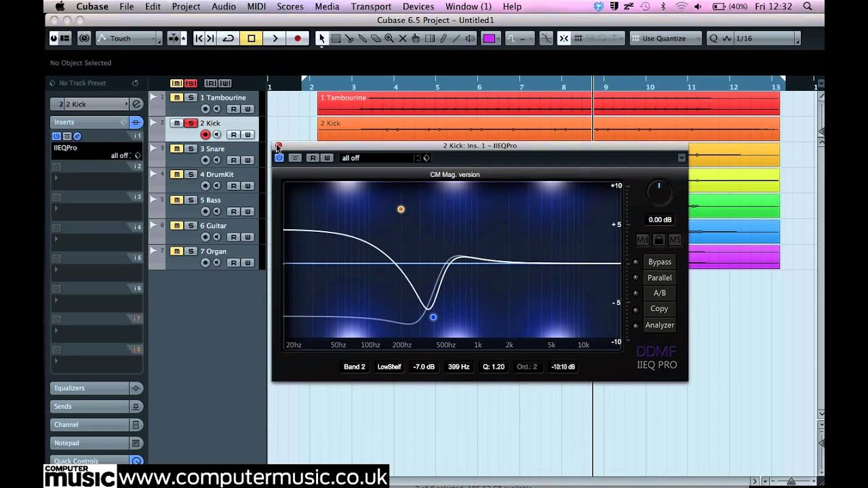Click the Grid snap type icon
868x488 pixels.
point(578,39)
